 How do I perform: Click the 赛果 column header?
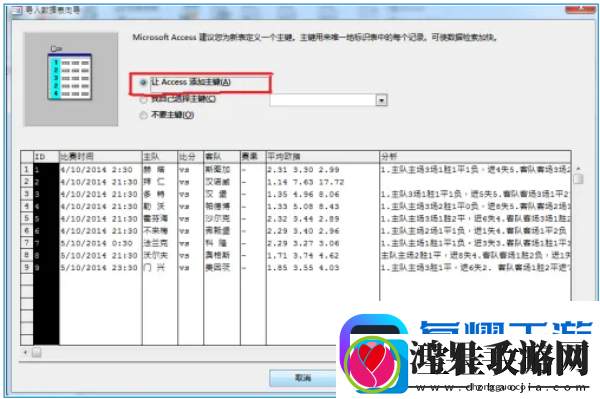point(253,156)
